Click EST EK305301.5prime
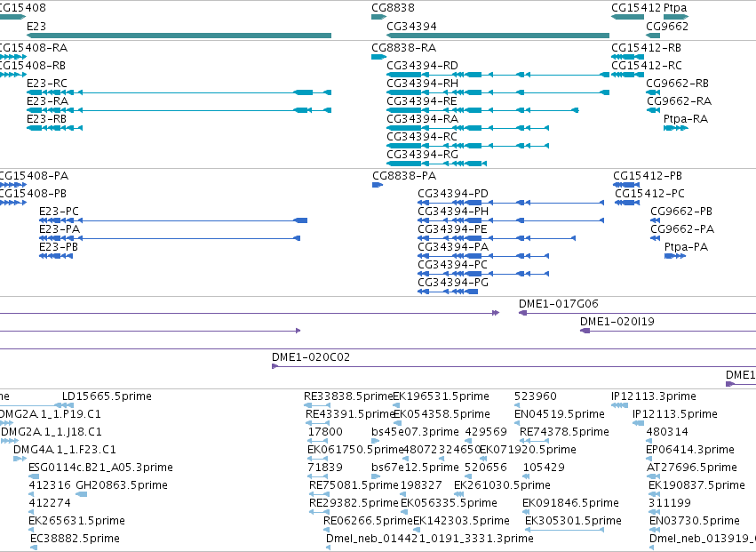The width and height of the screenshot is (756, 552). [573, 522]
